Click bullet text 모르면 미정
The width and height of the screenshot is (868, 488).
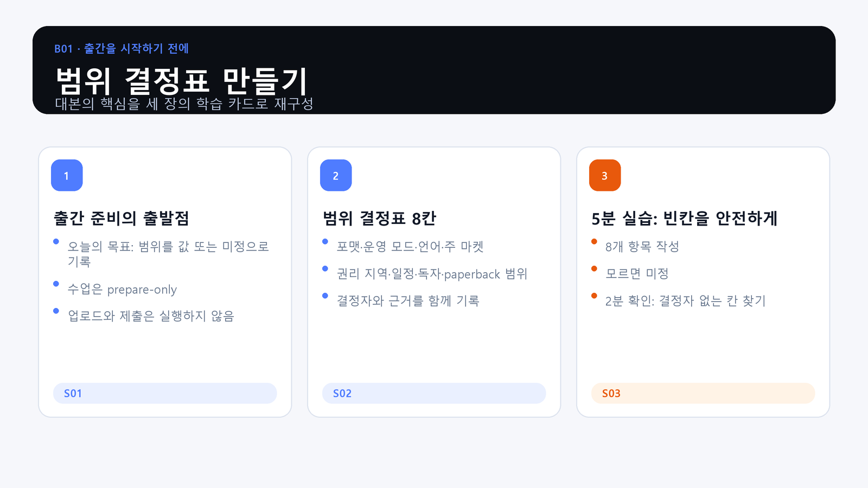637,274
